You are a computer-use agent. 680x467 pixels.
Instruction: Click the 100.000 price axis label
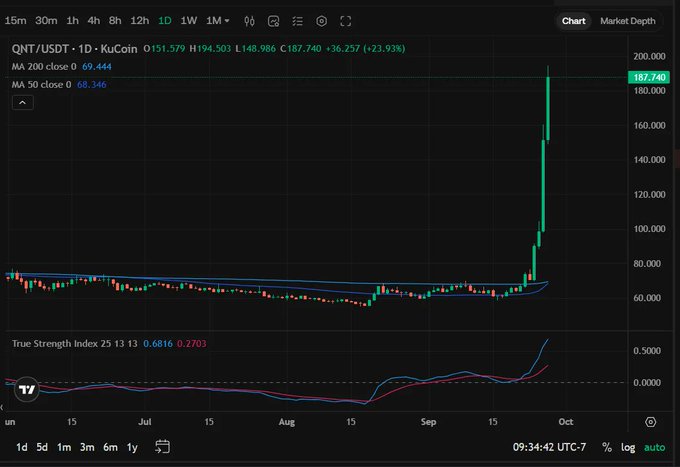(x=649, y=229)
